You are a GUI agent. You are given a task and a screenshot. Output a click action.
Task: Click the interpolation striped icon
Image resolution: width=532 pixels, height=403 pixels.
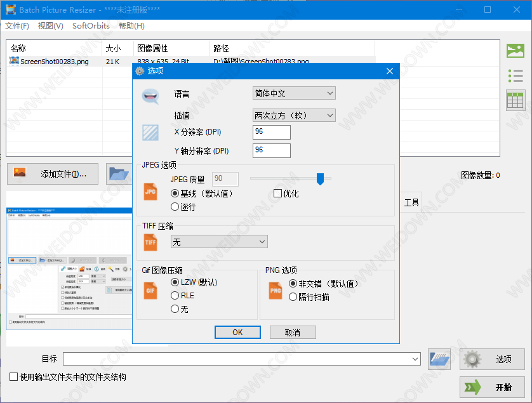(150, 133)
